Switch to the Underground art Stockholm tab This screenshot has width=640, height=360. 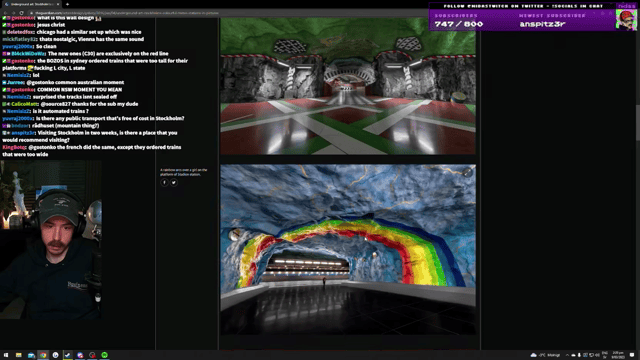point(31,4)
